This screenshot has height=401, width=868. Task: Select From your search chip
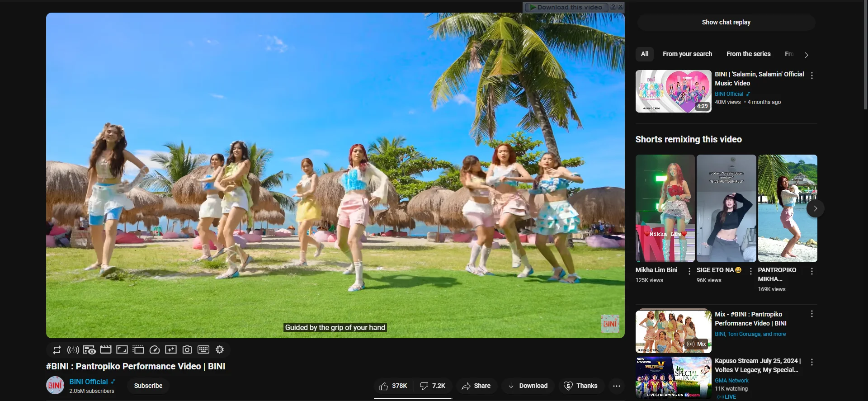[687, 54]
